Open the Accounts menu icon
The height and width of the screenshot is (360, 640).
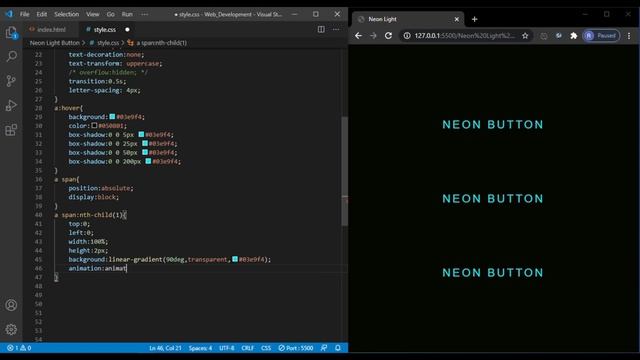point(11,305)
